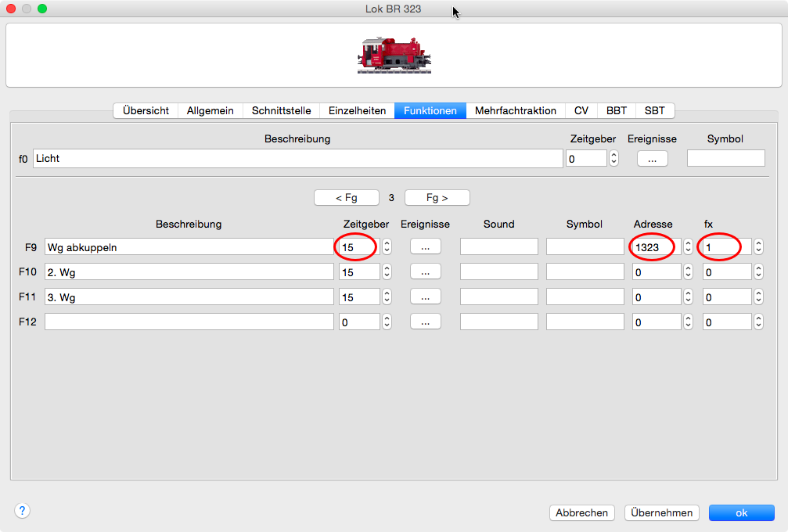Adjust the F9 Adresse stepper
The height and width of the screenshot is (532, 788).
[688, 246]
